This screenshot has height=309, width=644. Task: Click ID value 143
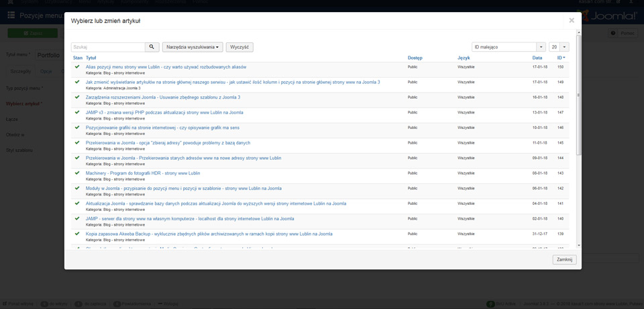(560, 173)
